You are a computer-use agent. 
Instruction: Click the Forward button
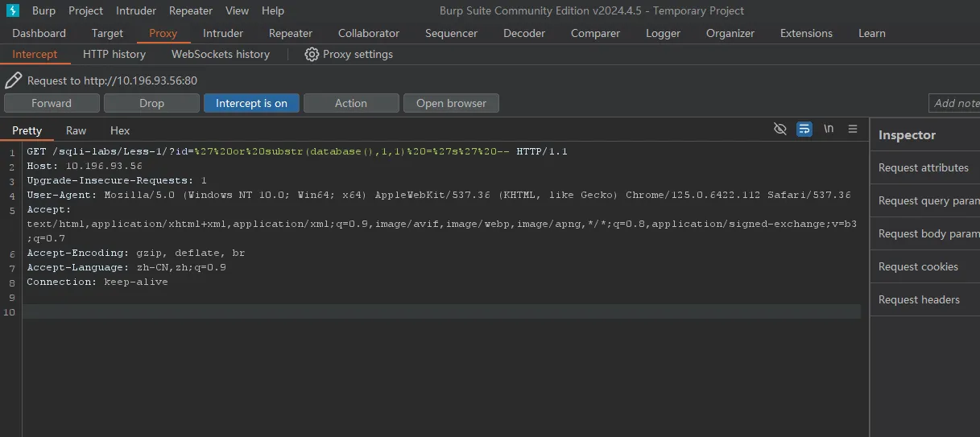(52, 103)
